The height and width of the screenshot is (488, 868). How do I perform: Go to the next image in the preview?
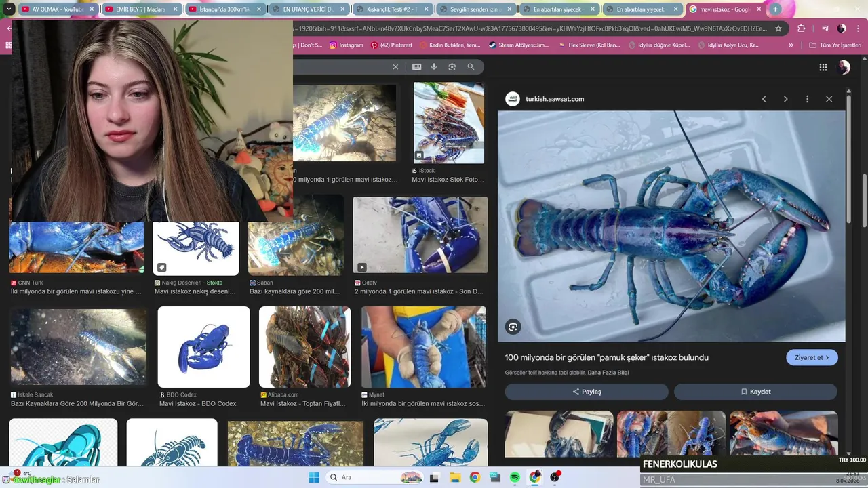(785, 99)
